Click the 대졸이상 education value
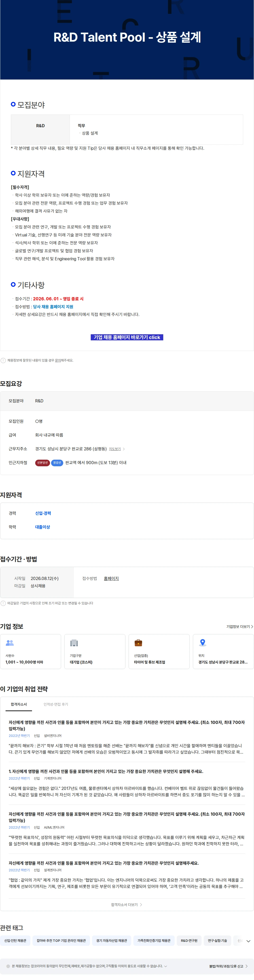The width and height of the screenshot is (254, 980). (x=43, y=527)
